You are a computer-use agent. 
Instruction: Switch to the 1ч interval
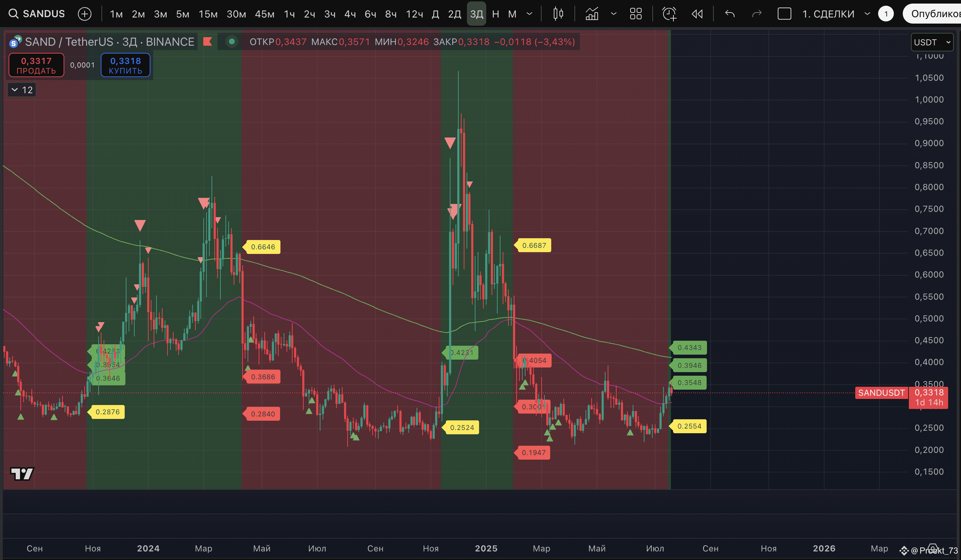pyautogui.click(x=289, y=14)
